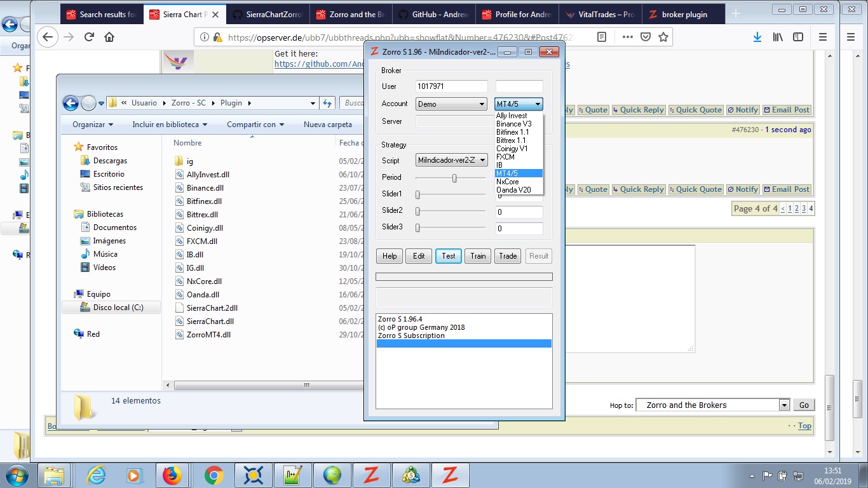
Task: Select the ZorroMT4.dll file
Action: point(208,335)
